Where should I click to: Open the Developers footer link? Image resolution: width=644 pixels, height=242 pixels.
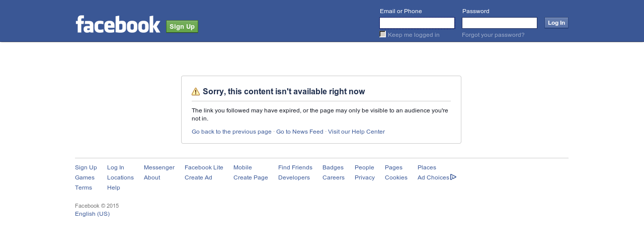tap(294, 177)
